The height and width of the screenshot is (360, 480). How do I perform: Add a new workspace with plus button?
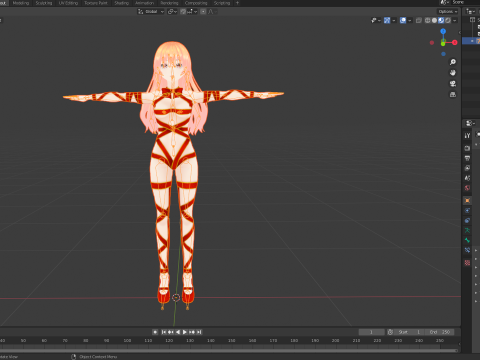pos(237,3)
